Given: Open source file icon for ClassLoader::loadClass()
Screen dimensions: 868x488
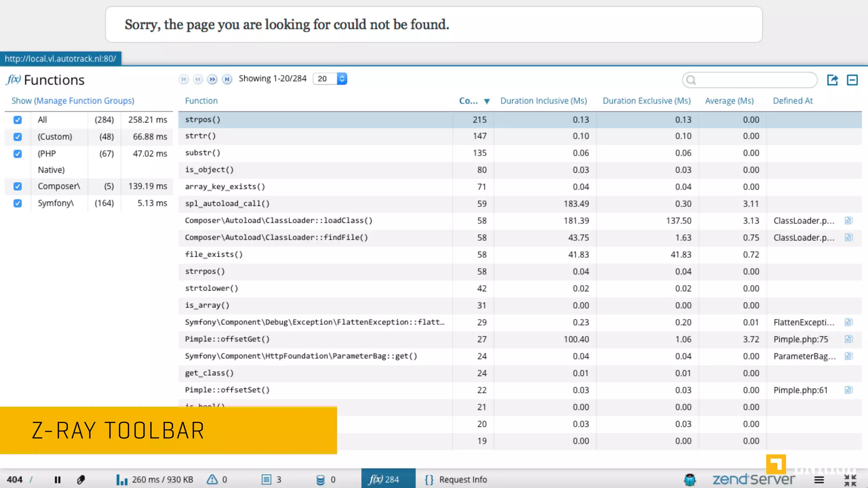Looking at the screenshot, I should click(848, 221).
